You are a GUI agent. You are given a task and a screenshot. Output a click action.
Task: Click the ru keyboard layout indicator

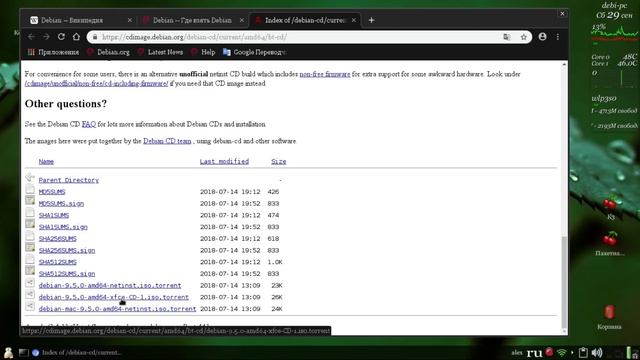[534, 353]
